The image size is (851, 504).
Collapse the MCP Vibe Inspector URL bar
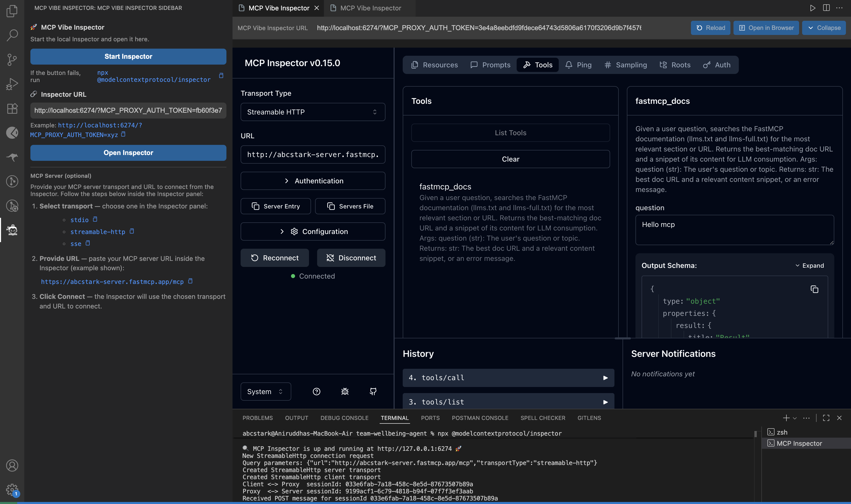824,28
